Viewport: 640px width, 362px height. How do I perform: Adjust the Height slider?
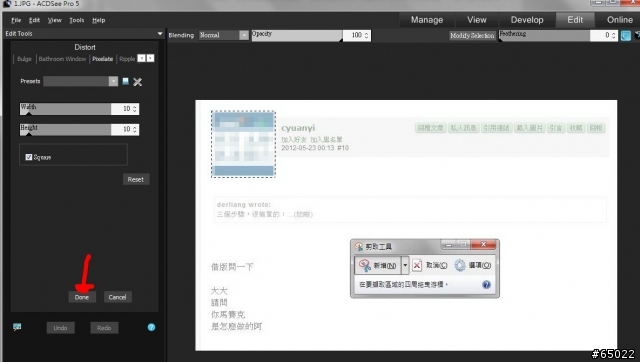coord(65,129)
